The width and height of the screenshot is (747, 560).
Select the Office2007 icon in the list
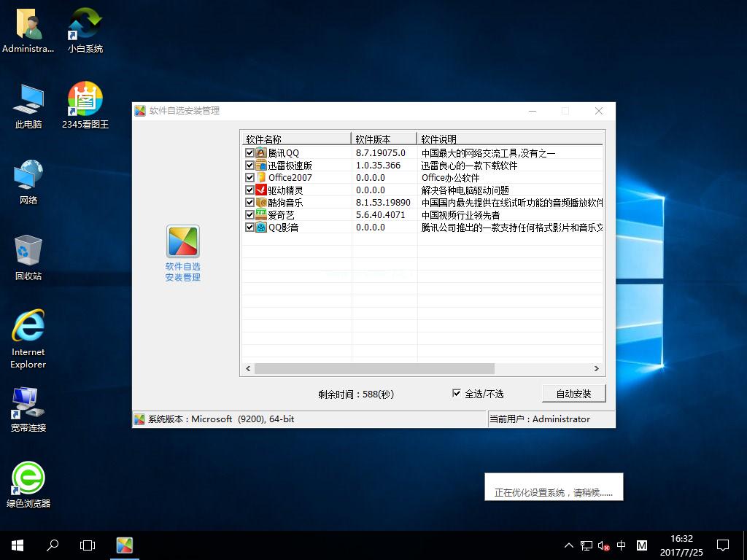pos(260,177)
